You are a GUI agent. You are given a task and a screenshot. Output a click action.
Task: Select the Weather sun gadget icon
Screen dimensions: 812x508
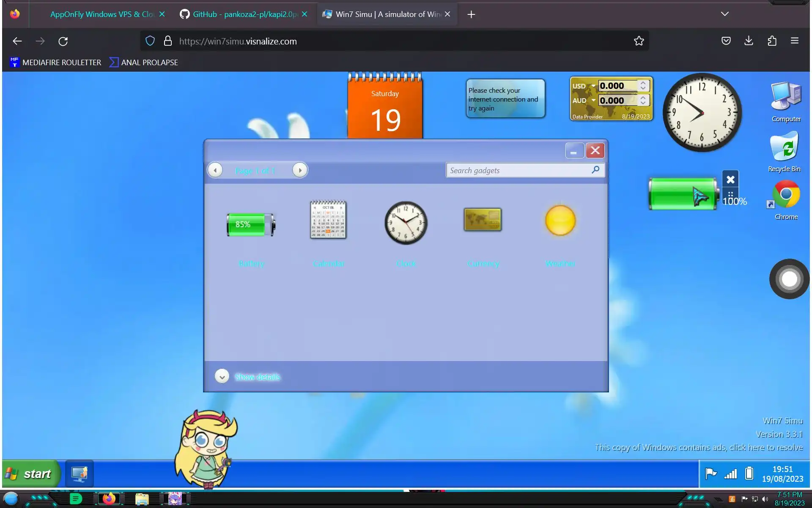point(560,220)
